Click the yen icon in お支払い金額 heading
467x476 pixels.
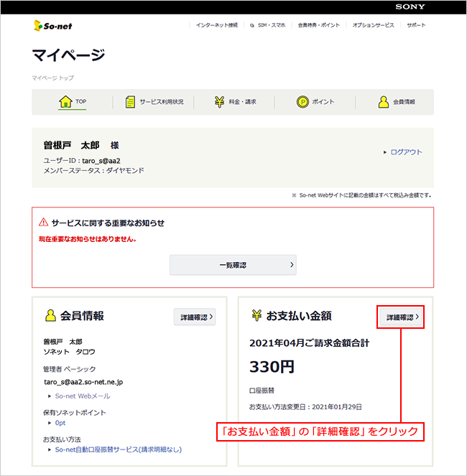[256, 315]
